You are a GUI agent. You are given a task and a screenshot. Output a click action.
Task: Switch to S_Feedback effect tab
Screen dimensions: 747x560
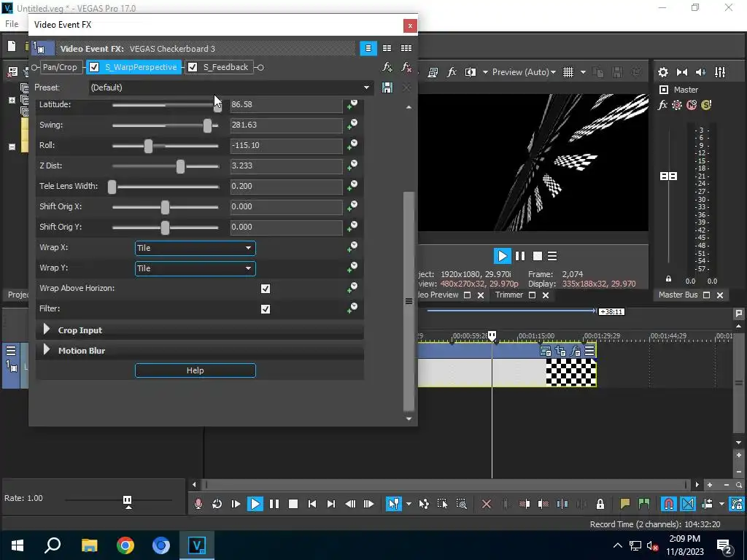point(225,67)
